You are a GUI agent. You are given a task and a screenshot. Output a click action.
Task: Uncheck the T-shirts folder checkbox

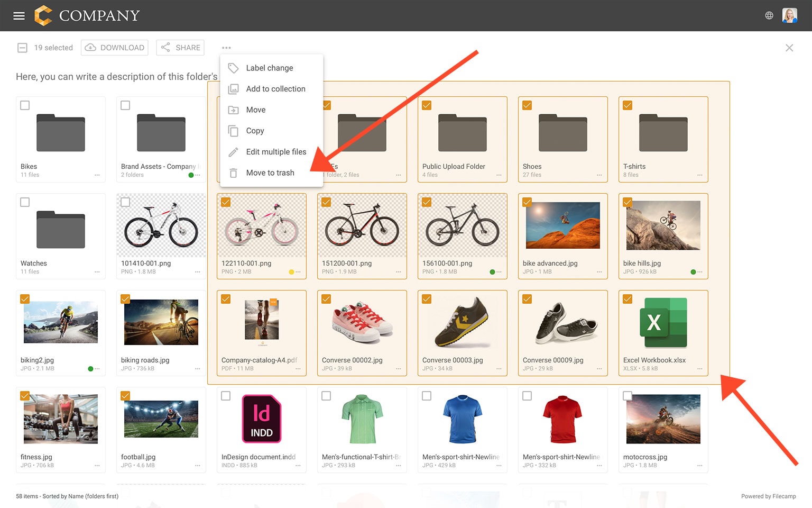click(x=628, y=105)
